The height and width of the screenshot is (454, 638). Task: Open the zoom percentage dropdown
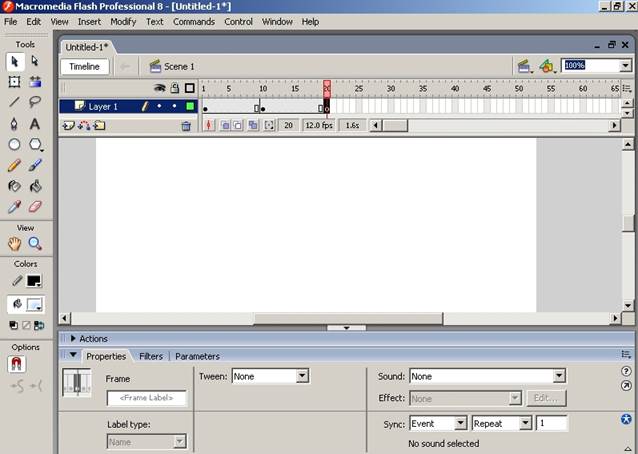[x=626, y=65]
